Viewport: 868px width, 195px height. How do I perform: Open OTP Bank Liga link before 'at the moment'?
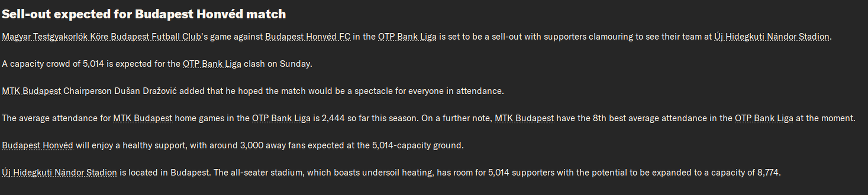[764, 118]
